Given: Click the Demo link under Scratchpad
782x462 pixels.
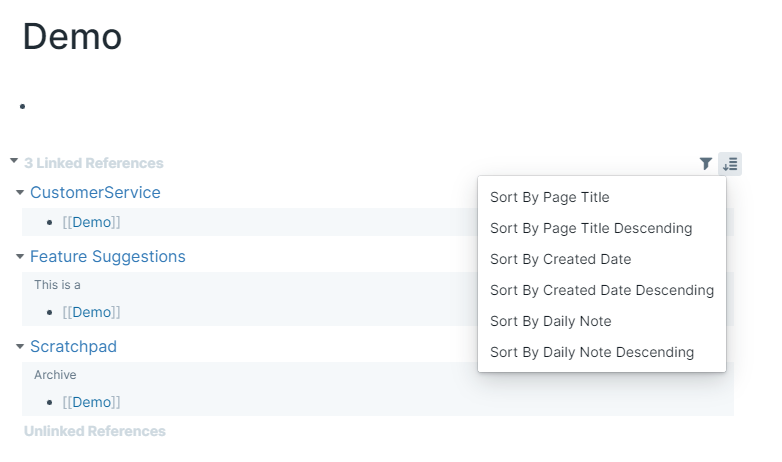Looking at the screenshot, I should tap(92, 402).
